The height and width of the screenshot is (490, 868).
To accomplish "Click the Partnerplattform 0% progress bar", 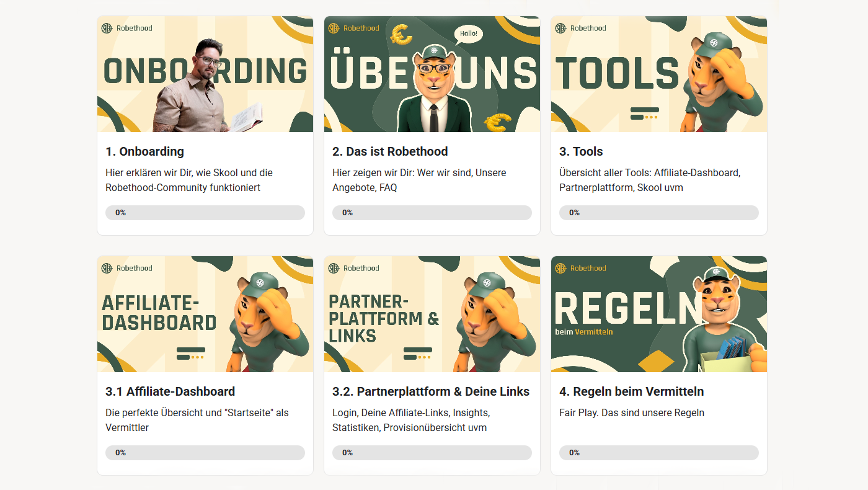I will (x=432, y=453).
